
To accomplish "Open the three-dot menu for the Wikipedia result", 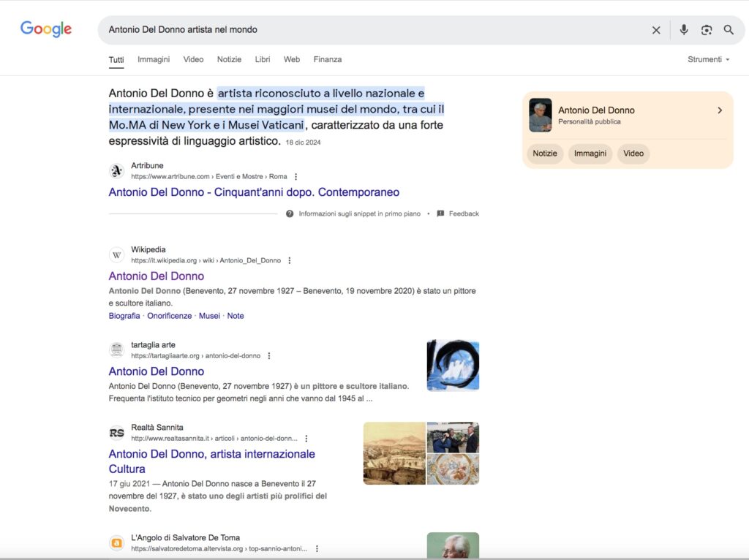I will 290,261.
